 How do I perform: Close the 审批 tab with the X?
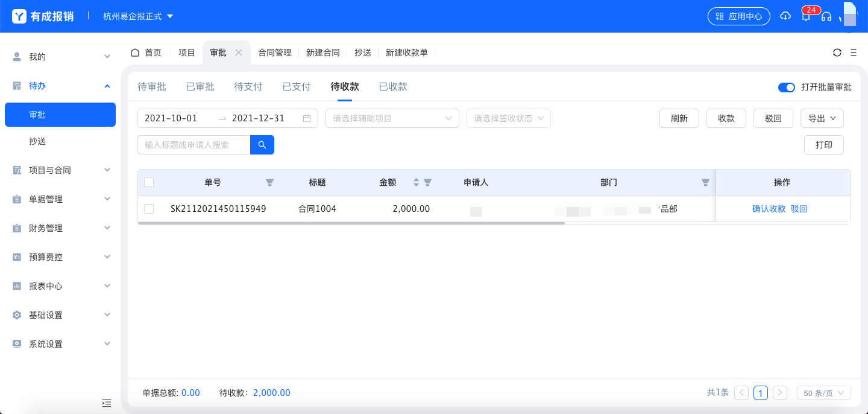pos(239,53)
